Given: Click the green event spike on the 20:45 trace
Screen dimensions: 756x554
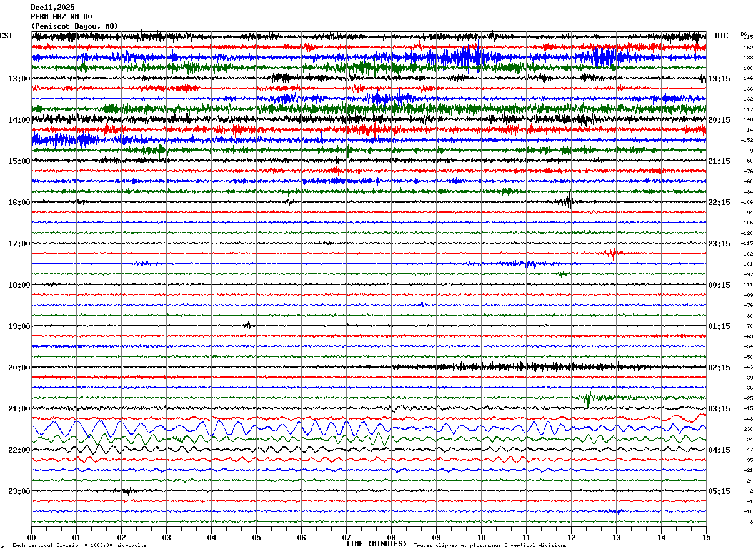Looking at the screenshot, I should click(x=588, y=398).
